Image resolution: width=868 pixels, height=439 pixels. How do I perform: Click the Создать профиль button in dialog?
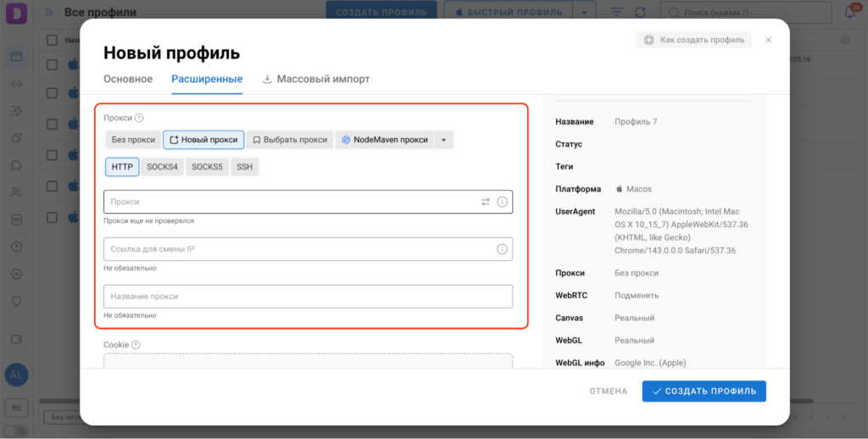tap(704, 391)
